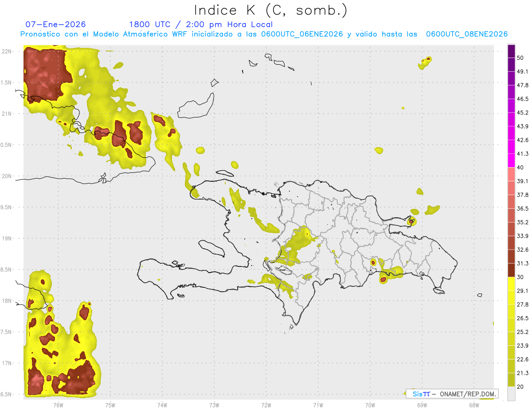This screenshot has width=532, height=411.
Task: Click the '68W' longitude label
Action: 473,405
